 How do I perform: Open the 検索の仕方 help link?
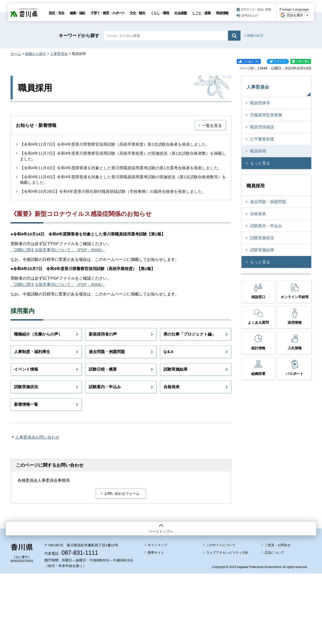tap(254, 36)
